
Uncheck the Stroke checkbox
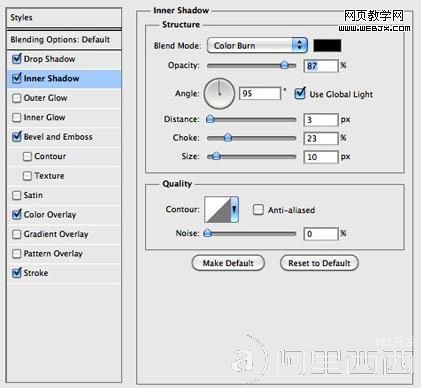(17, 273)
